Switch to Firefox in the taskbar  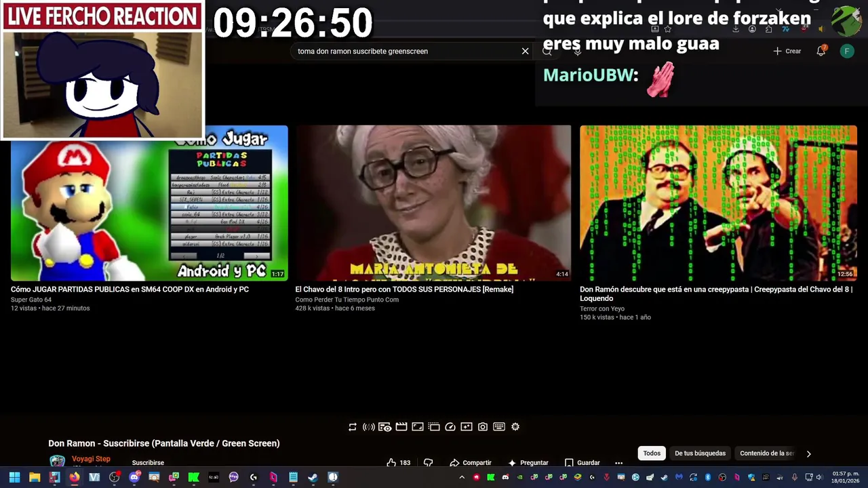75,477
